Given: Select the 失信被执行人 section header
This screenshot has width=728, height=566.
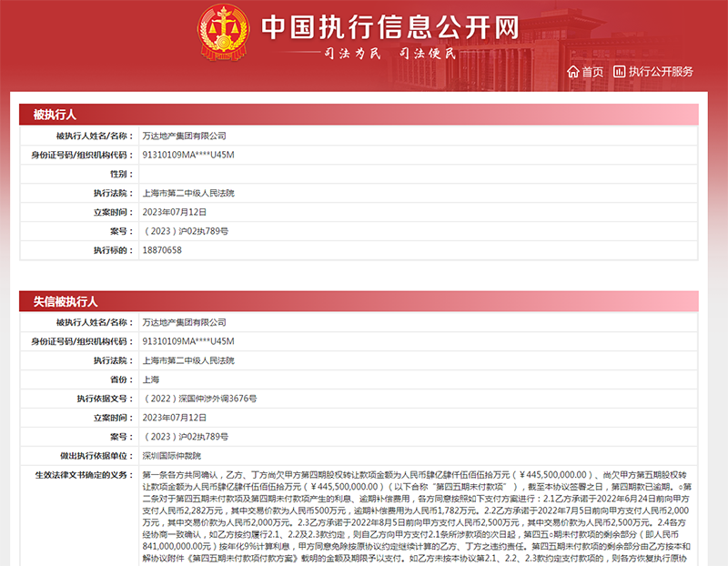Looking at the screenshot, I should pos(359,301).
